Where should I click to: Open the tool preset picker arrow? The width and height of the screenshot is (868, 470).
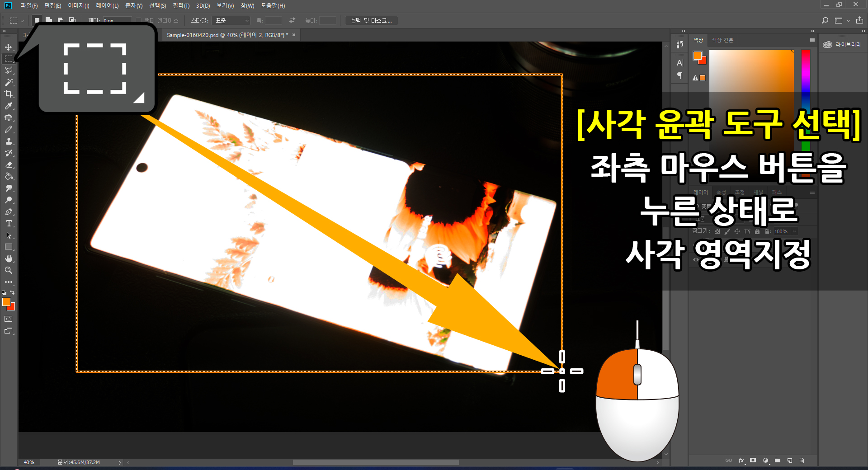(22, 21)
